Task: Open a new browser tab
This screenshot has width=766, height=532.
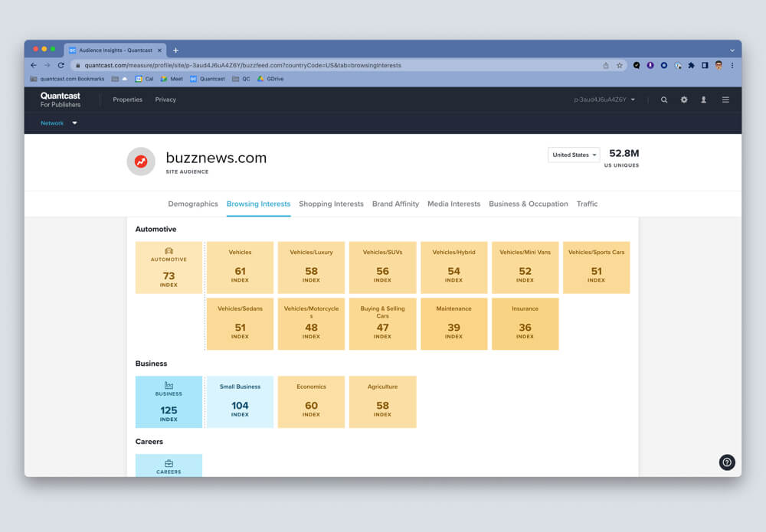Action: pyautogui.click(x=175, y=51)
